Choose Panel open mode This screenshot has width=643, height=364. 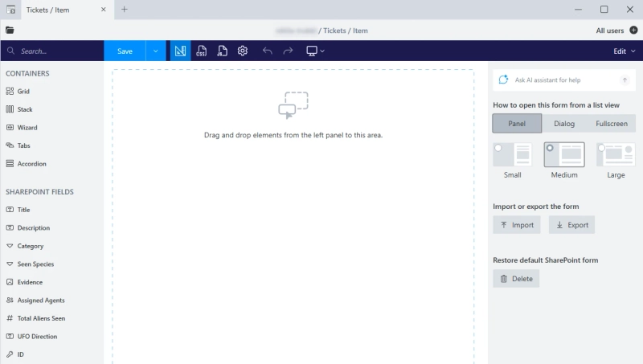click(x=517, y=124)
